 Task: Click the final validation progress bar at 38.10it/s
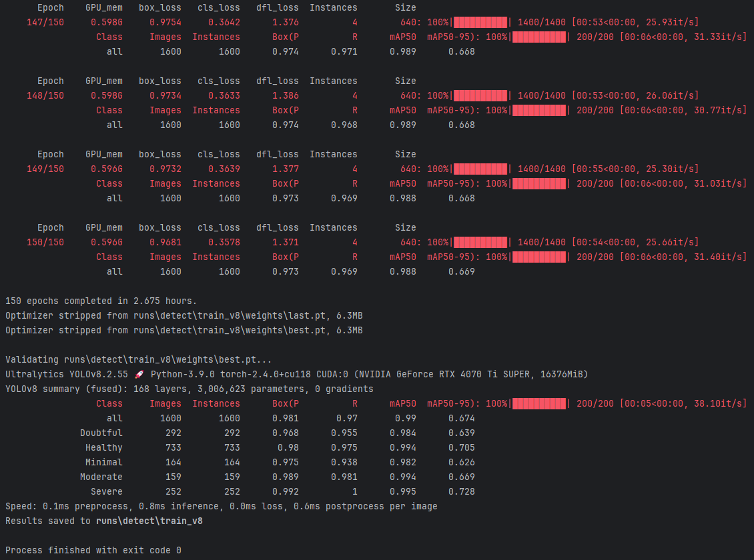(538, 403)
